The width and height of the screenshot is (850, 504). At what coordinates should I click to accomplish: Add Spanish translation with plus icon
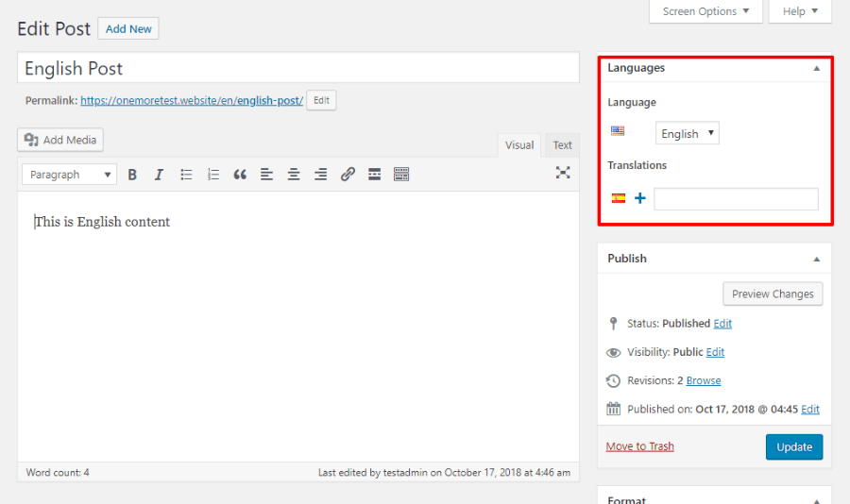coord(640,198)
